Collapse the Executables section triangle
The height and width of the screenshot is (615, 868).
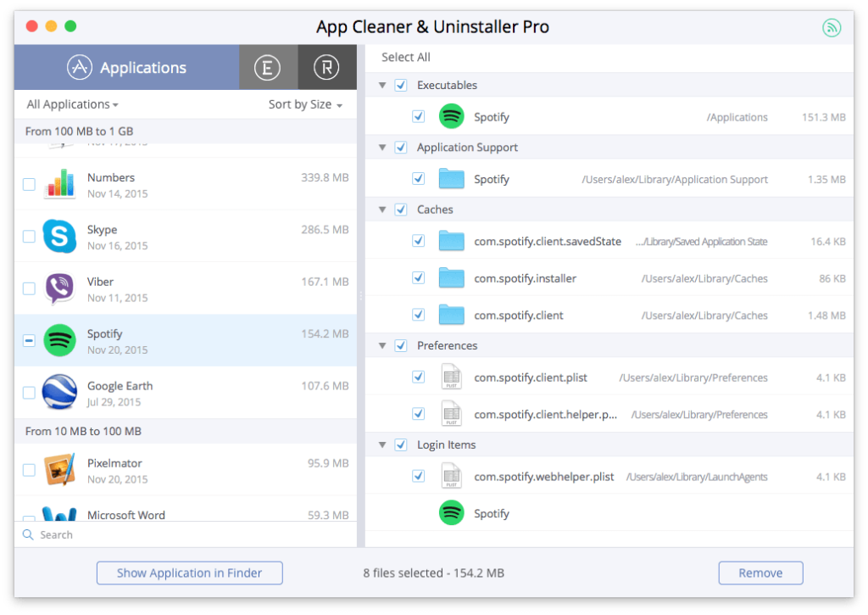click(382, 86)
